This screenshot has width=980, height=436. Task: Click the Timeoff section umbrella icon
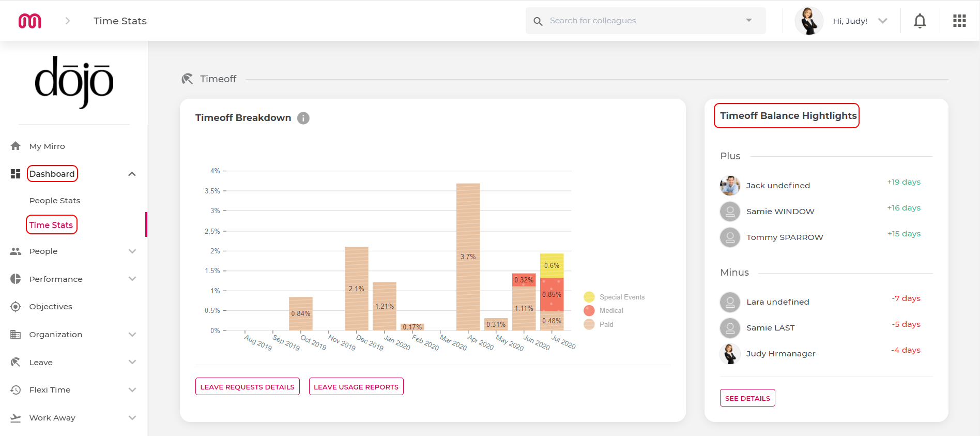click(187, 79)
